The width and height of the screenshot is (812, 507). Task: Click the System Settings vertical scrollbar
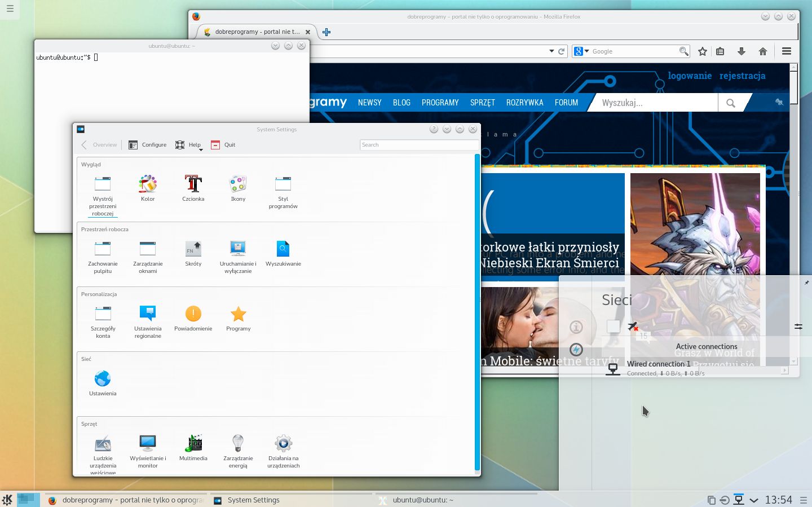477,312
